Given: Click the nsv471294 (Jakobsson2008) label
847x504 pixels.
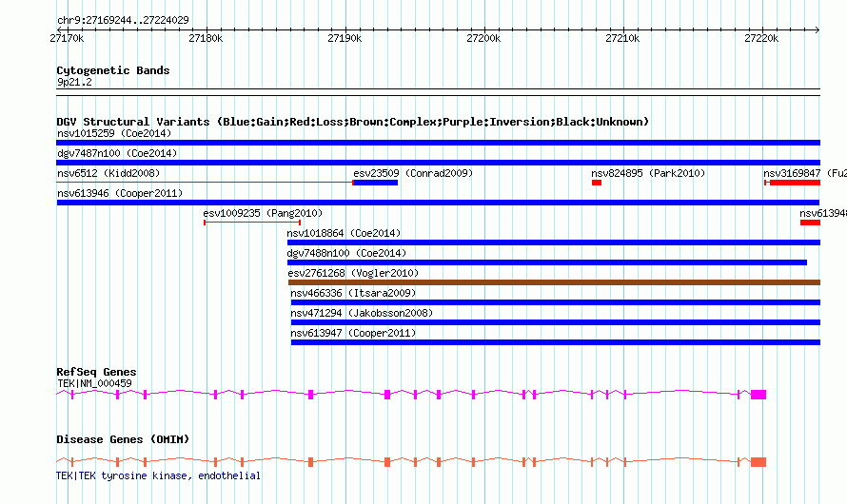Looking at the screenshot, I should click(x=362, y=313).
